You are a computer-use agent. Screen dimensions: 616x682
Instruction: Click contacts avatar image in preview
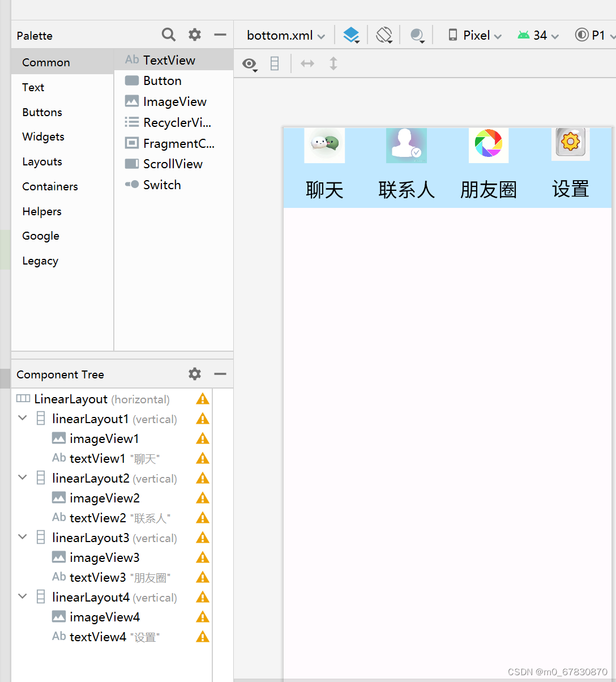tap(407, 145)
